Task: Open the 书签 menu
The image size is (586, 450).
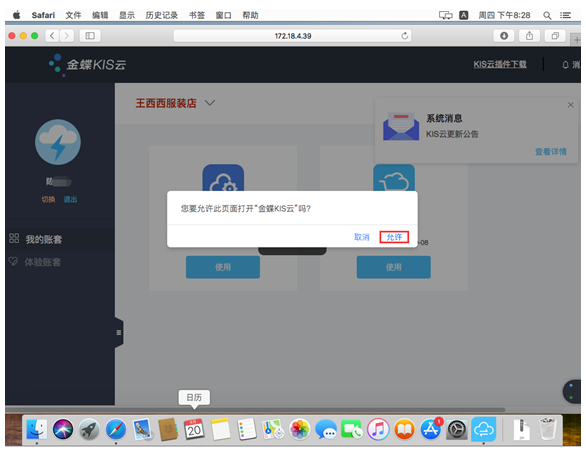Action: pos(197,15)
